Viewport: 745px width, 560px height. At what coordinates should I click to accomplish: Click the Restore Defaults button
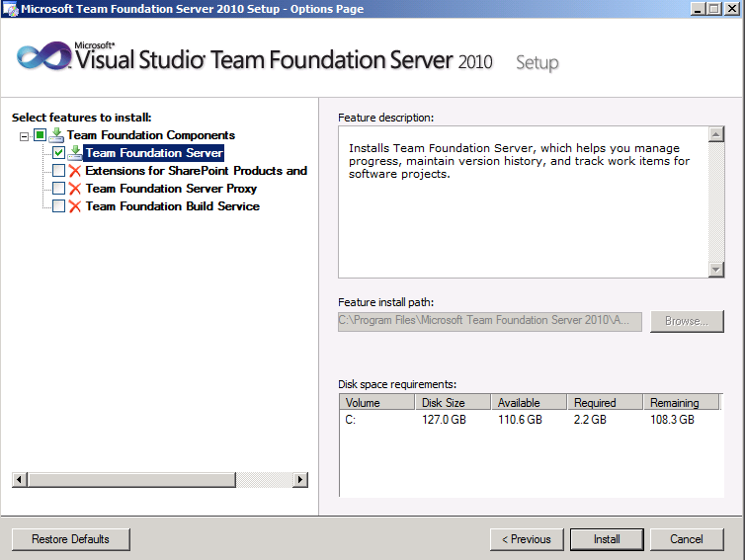tap(70, 539)
